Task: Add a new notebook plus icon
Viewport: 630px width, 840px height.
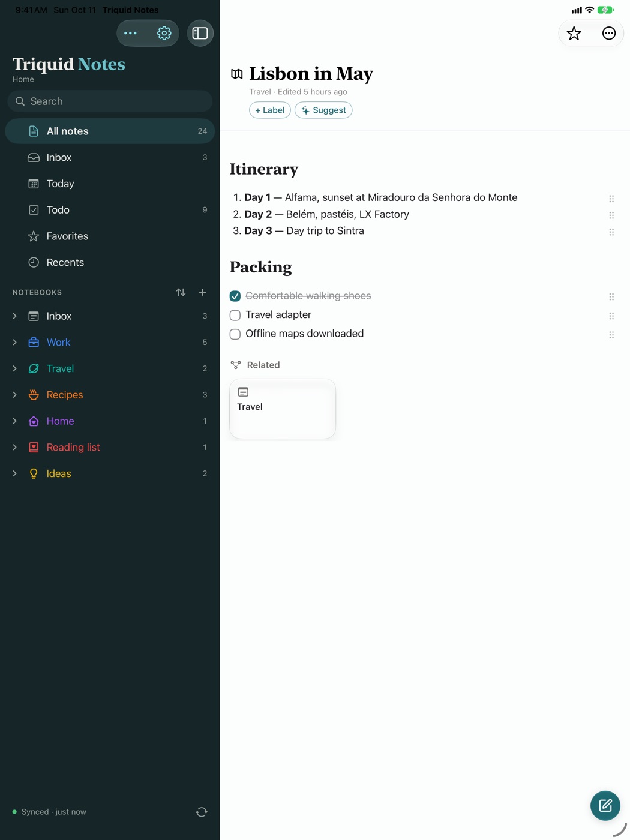Action: (203, 292)
